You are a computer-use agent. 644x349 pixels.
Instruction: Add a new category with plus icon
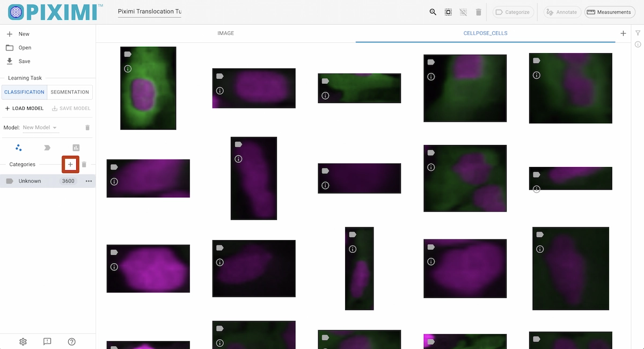click(70, 164)
